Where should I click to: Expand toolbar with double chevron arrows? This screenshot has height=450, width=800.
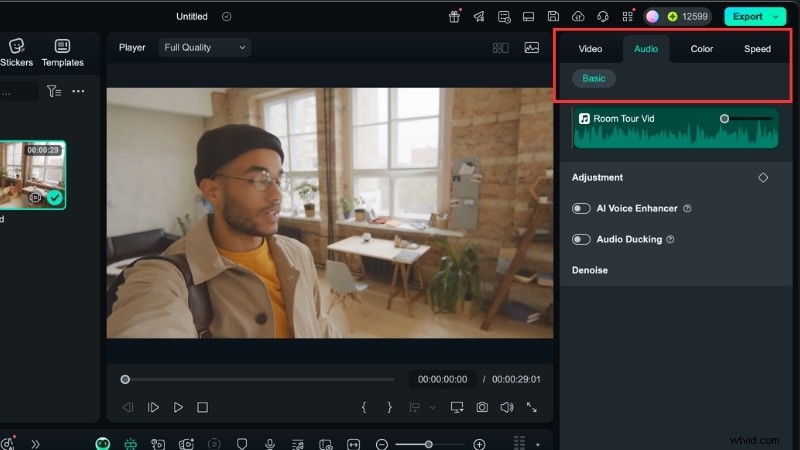click(x=35, y=444)
